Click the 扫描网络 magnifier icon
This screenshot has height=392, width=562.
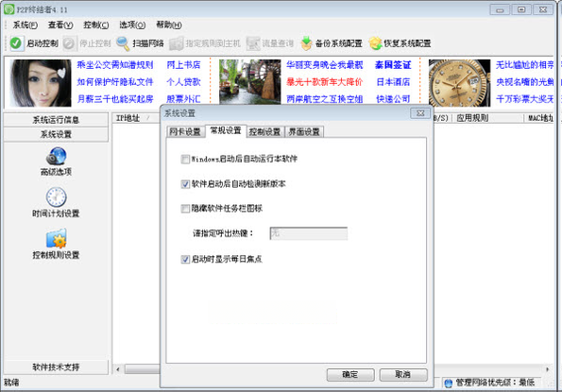click(123, 43)
